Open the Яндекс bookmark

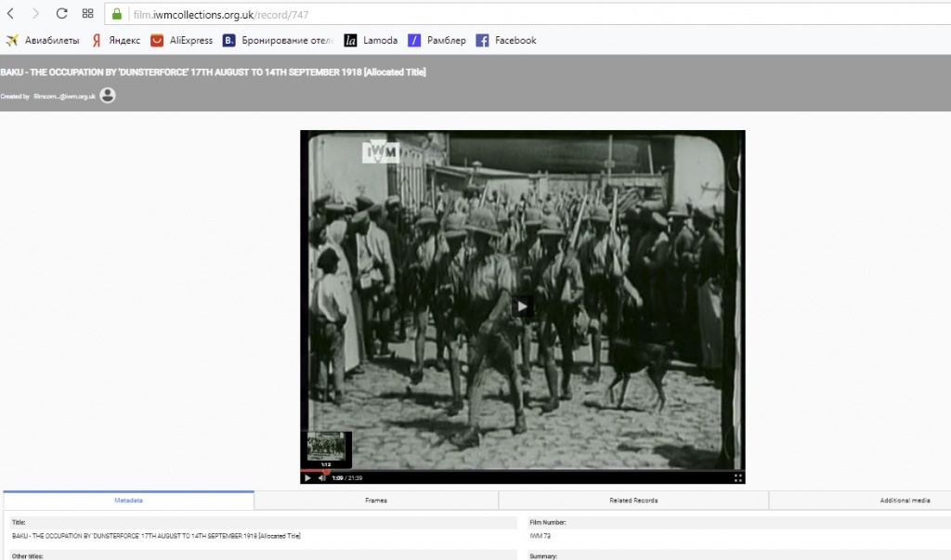pyautogui.click(x=116, y=41)
